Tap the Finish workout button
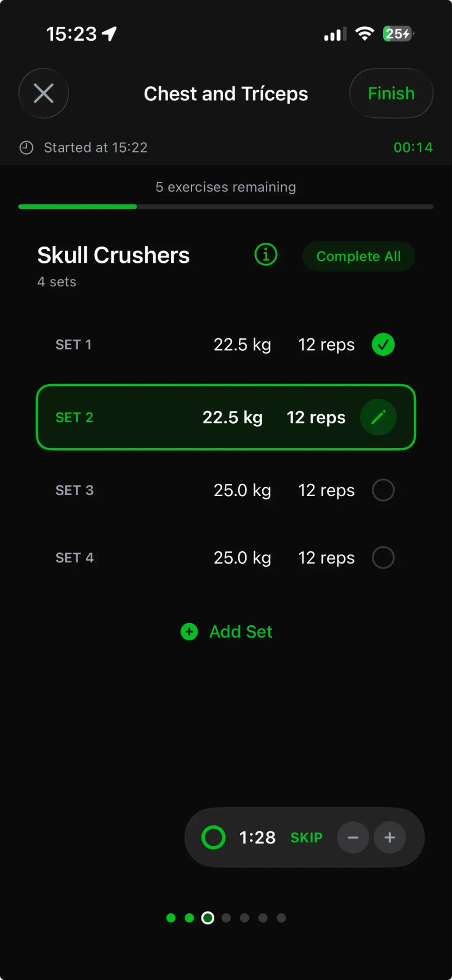Screen dimensions: 452x980 391,94
